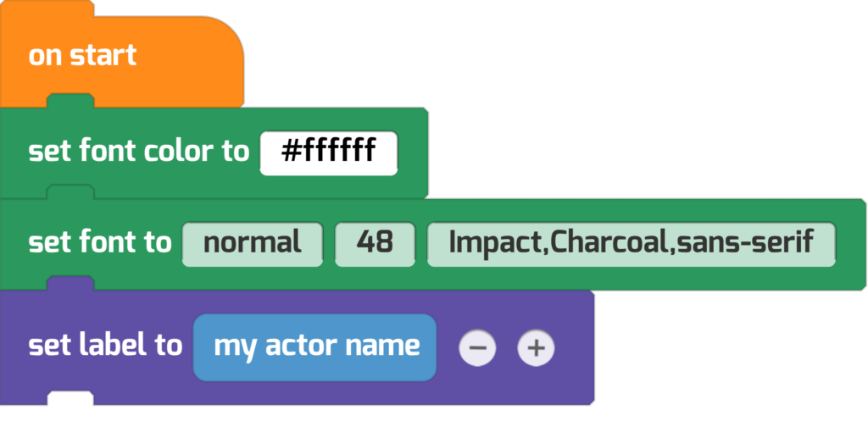This screenshot has height=421, width=868.
Task: Click gap between minus and plus icons
Action: [x=507, y=348]
